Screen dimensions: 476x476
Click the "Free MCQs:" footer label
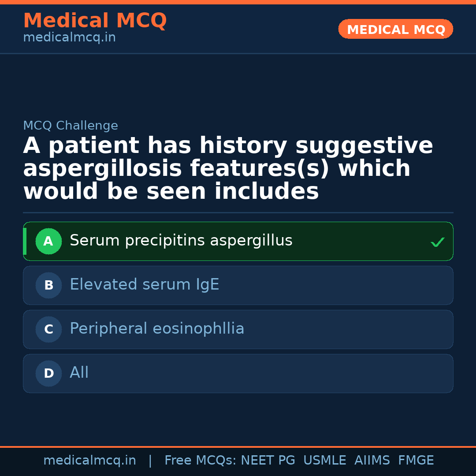(201, 461)
